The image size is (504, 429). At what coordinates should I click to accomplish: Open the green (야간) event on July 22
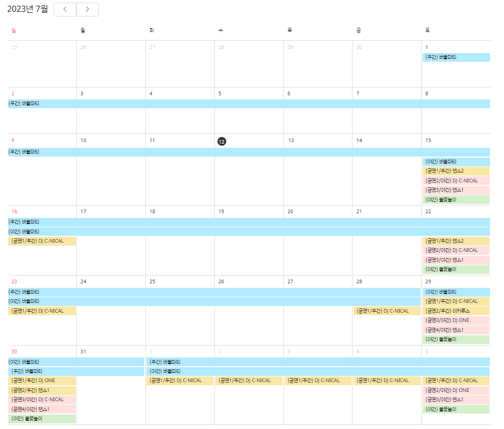pyautogui.click(x=456, y=269)
